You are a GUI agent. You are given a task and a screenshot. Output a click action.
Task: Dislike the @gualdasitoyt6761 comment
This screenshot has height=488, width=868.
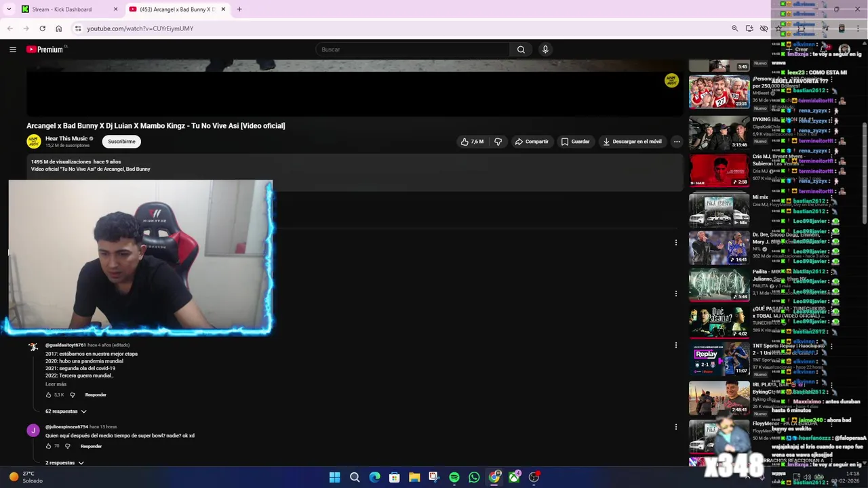click(x=73, y=395)
